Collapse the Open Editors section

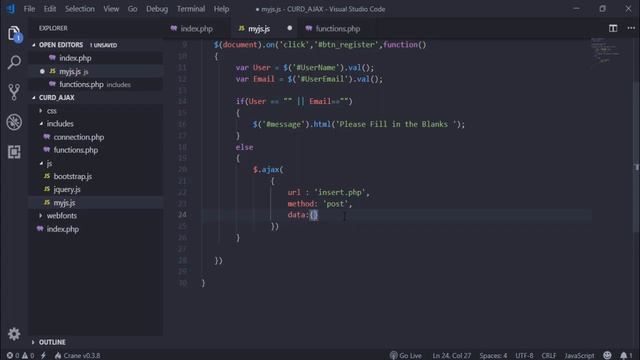pos(61,45)
